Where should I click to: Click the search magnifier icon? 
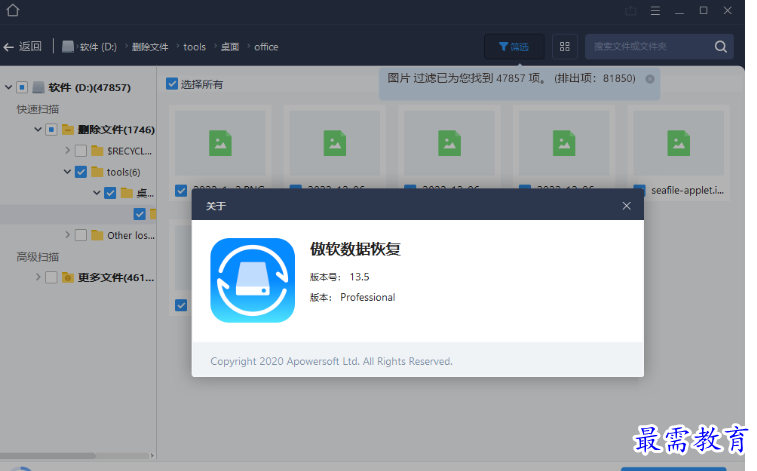tap(721, 47)
